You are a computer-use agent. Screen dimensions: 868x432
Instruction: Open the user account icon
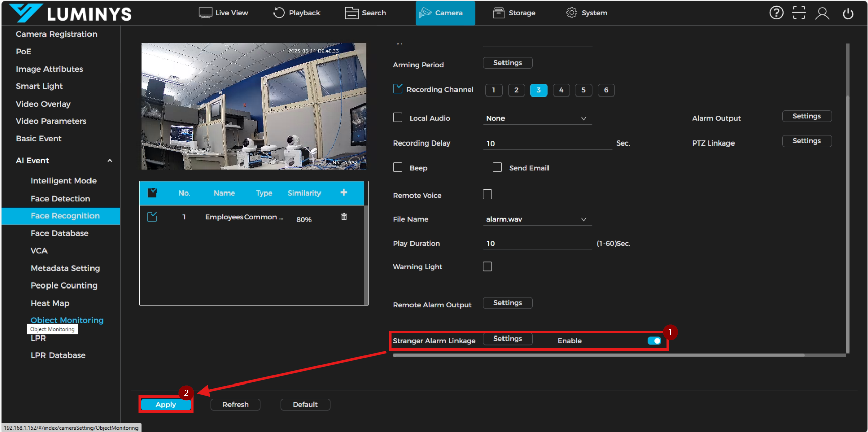[x=822, y=13]
